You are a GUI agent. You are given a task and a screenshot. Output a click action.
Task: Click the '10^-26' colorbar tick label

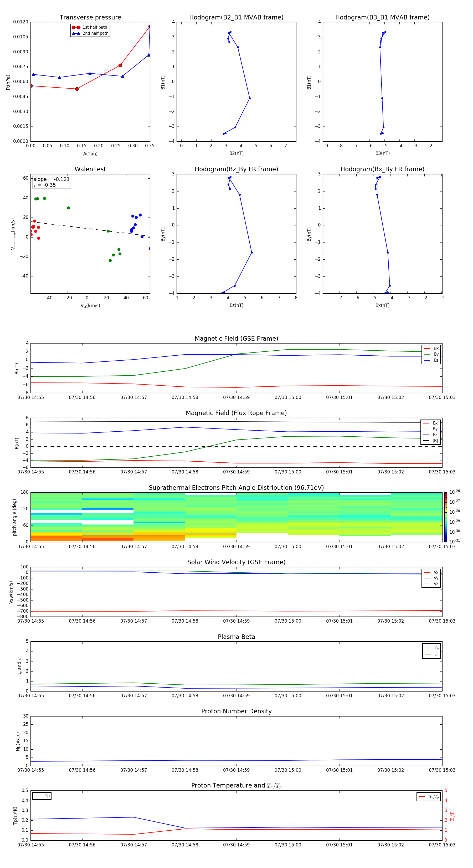455,492
